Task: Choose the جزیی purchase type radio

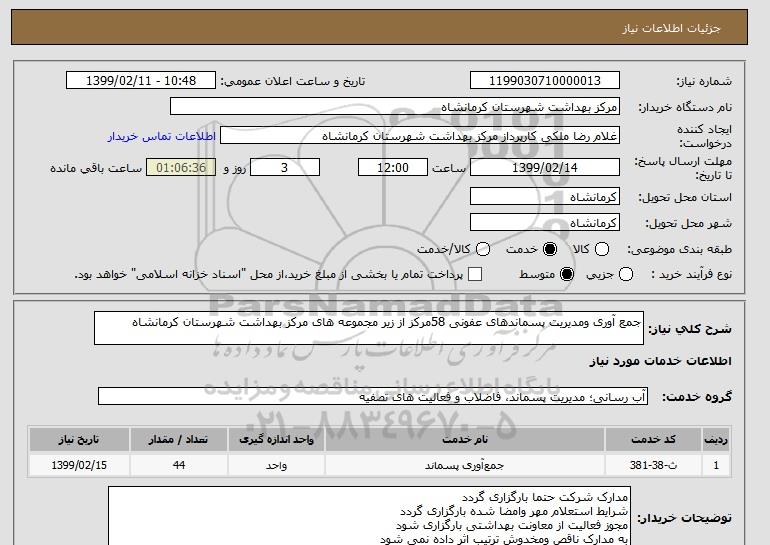Action: pos(626,274)
